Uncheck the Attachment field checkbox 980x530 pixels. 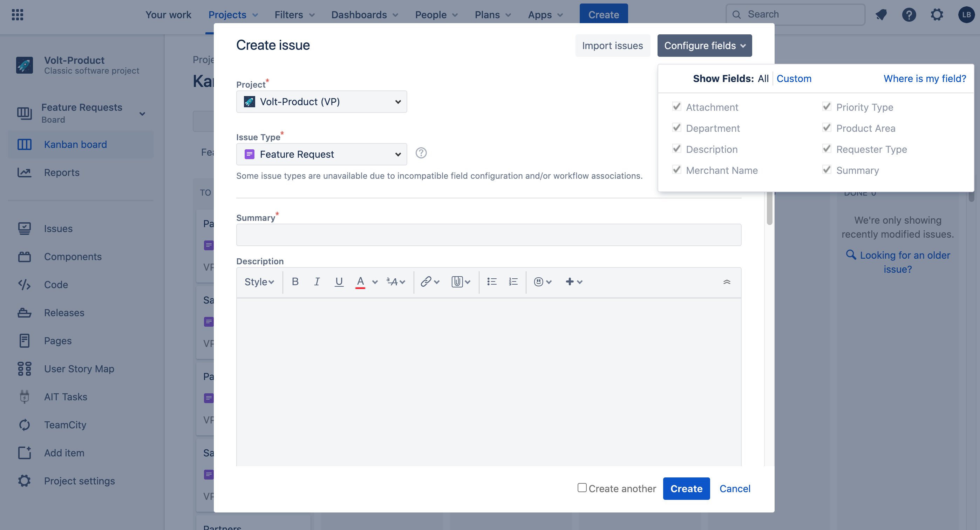pos(676,107)
